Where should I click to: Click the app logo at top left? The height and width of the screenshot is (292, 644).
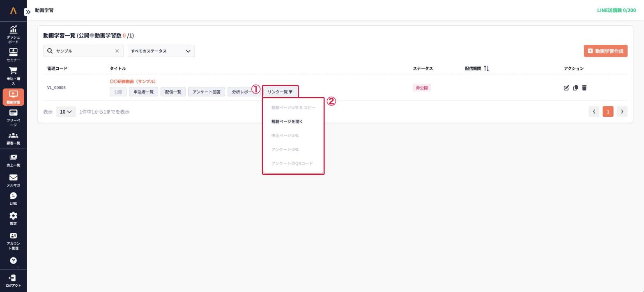[13, 11]
